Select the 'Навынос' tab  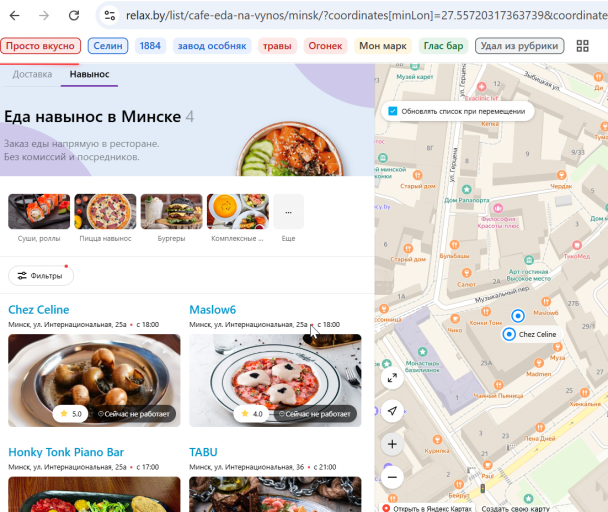click(x=89, y=74)
